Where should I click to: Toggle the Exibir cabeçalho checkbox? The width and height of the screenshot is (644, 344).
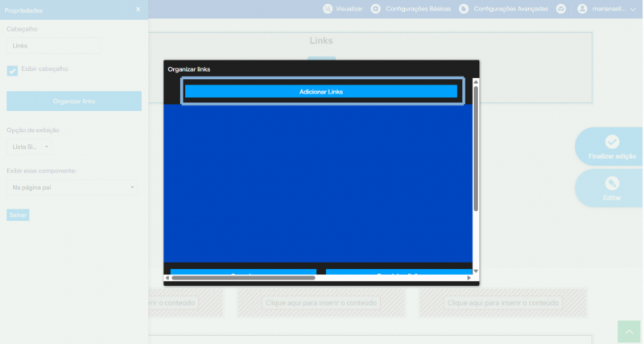pos(12,70)
